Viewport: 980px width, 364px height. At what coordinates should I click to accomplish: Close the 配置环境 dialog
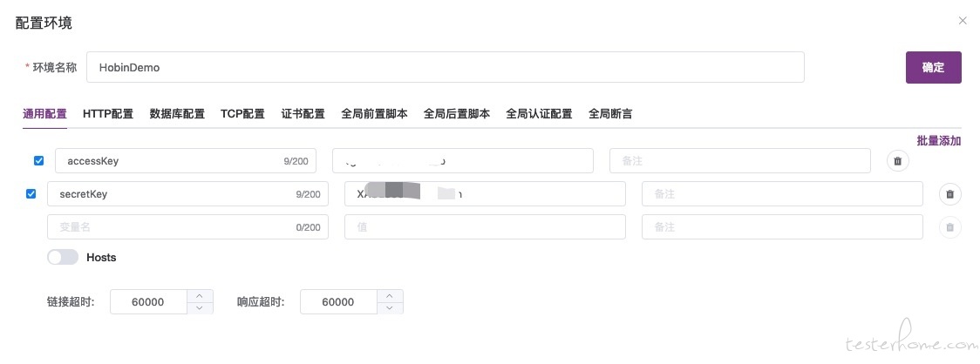click(x=963, y=21)
